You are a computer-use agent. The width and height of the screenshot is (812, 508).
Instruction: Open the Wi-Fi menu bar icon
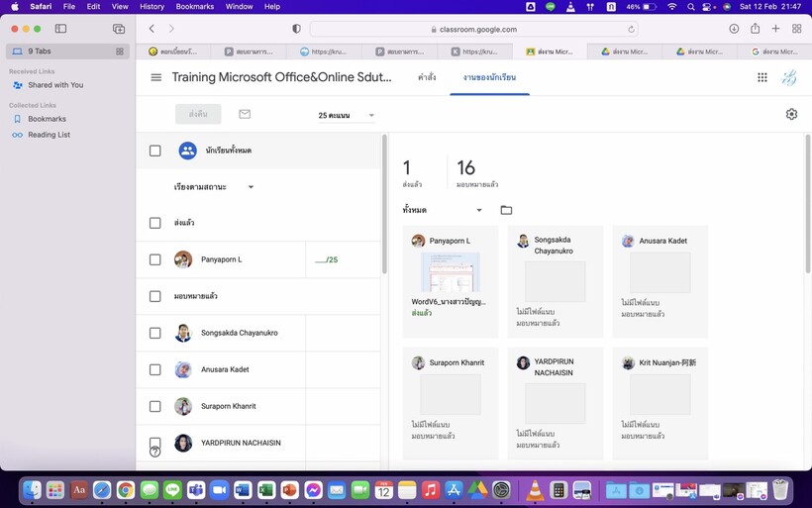pos(671,7)
